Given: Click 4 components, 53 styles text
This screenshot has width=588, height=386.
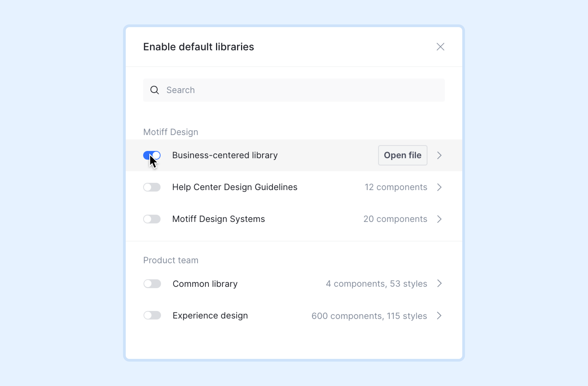Looking at the screenshot, I should tap(377, 284).
